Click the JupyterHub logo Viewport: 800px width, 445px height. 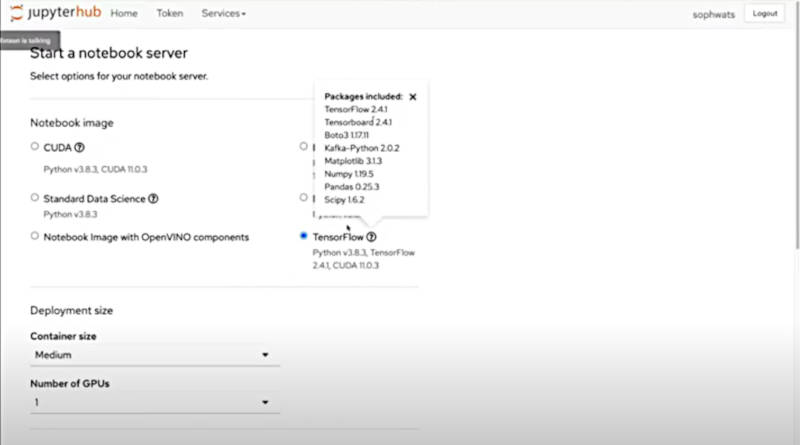click(56, 12)
